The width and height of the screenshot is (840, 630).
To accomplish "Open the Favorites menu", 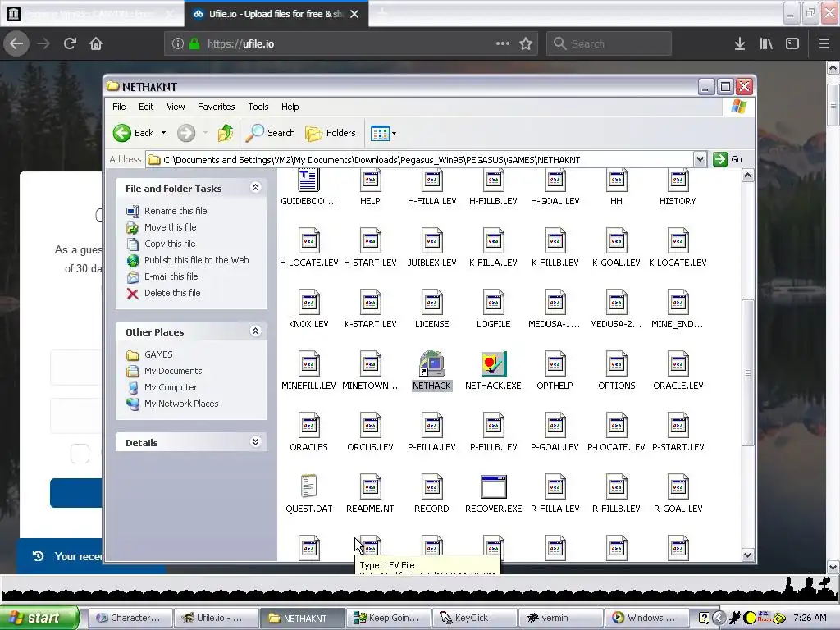I will pyautogui.click(x=216, y=107).
